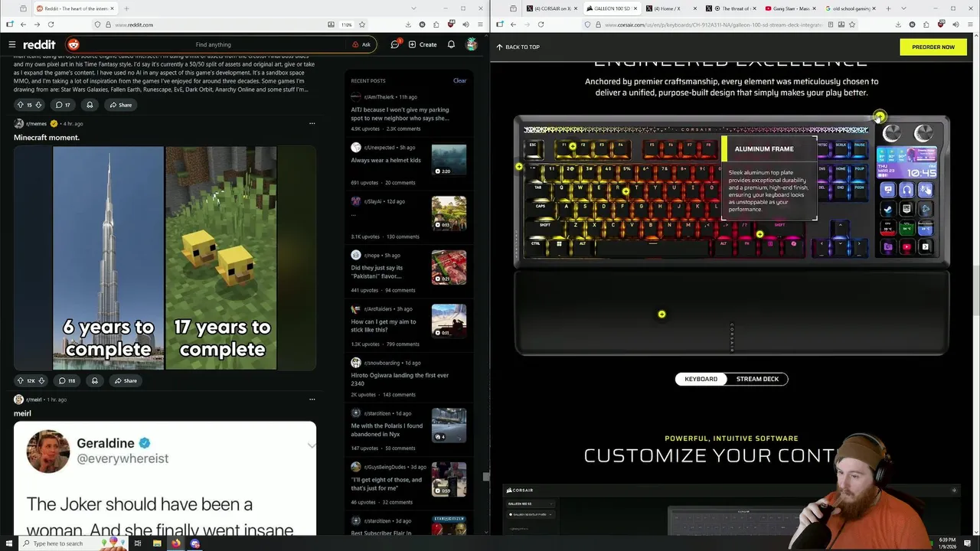Click the wrist rest yellow hotspot

(x=661, y=314)
